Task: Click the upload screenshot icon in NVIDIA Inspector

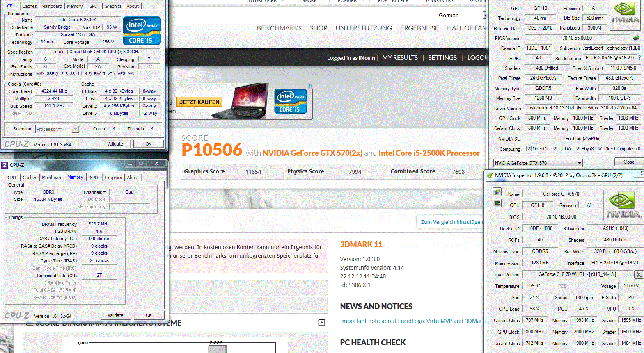Action: click(497, 192)
